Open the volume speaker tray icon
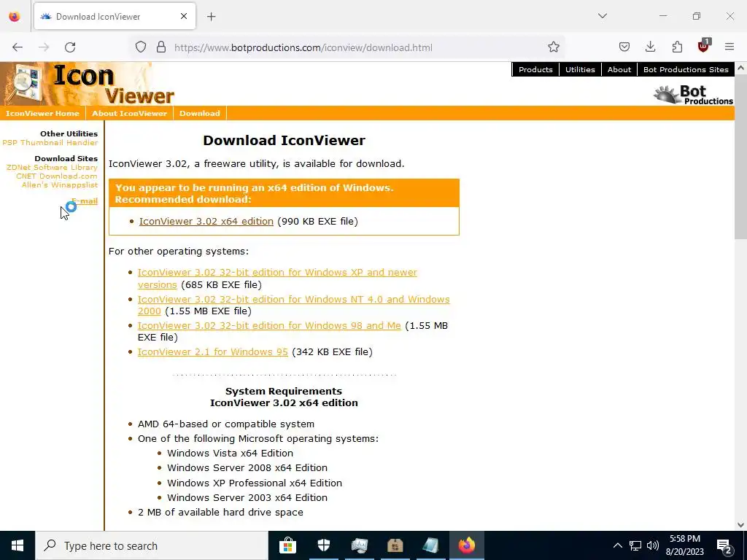Viewport: 747px width, 560px height. click(653, 545)
